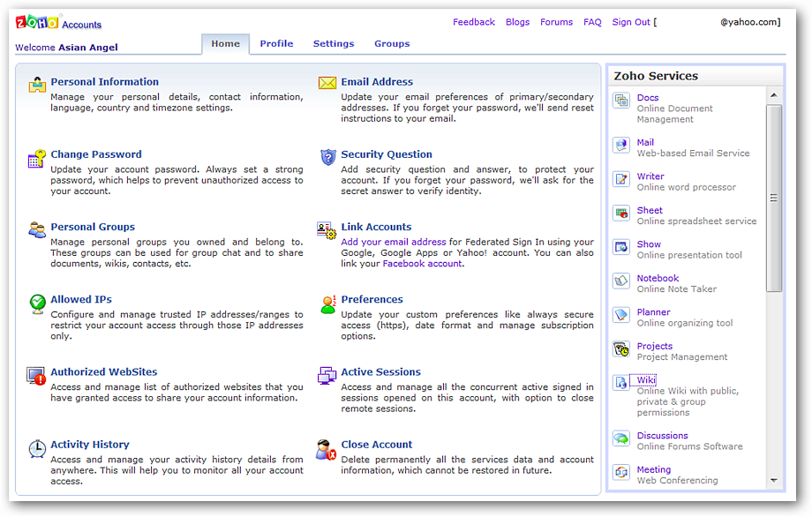Image resolution: width=812 pixels, height=517 pixels.
Task: Click the Allowed IPs checkmark icon
Action: 37,303
